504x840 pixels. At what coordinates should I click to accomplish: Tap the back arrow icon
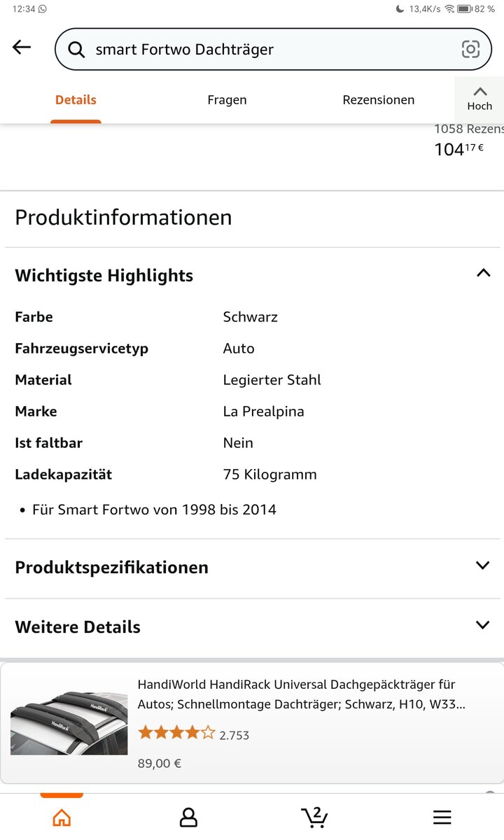pos(22,48)
